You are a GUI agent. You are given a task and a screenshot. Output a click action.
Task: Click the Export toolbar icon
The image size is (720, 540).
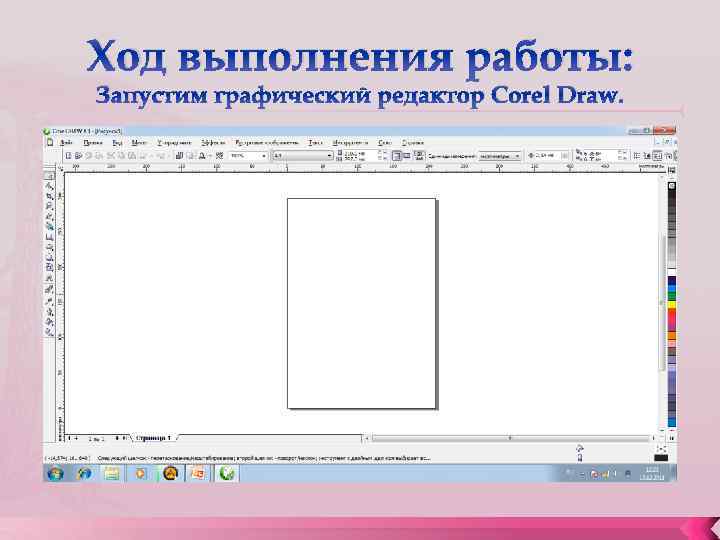(191, 156)
